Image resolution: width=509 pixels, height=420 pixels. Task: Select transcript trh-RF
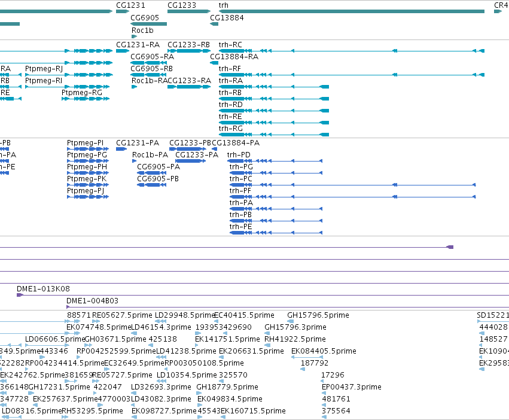pyautogui.click(x=230, y=69)
